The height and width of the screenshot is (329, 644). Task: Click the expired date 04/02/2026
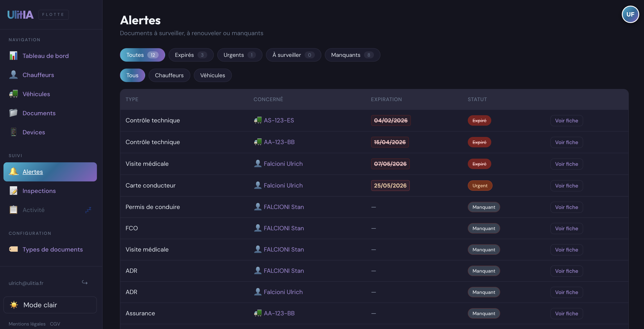(391, 120)
